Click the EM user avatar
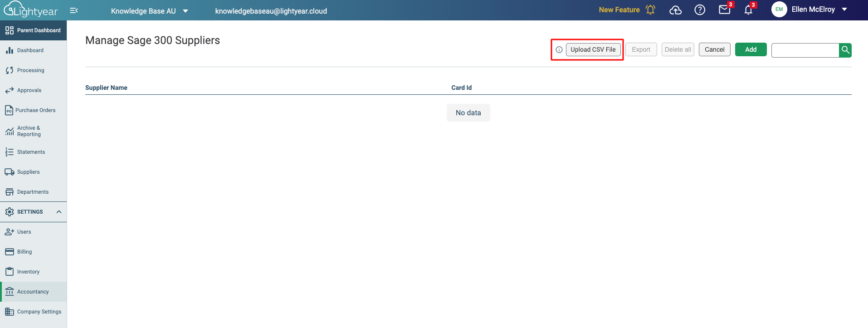 click(x=779, y=9)
